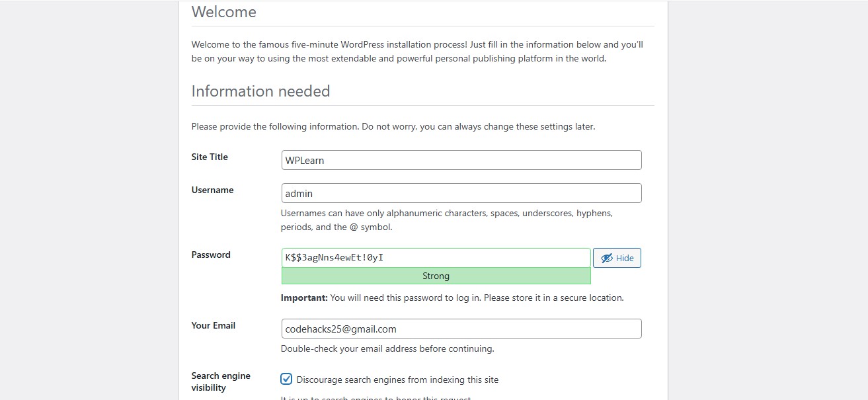Click the Information needed heading
The image size is (868, 400).
tap(260, 91)
